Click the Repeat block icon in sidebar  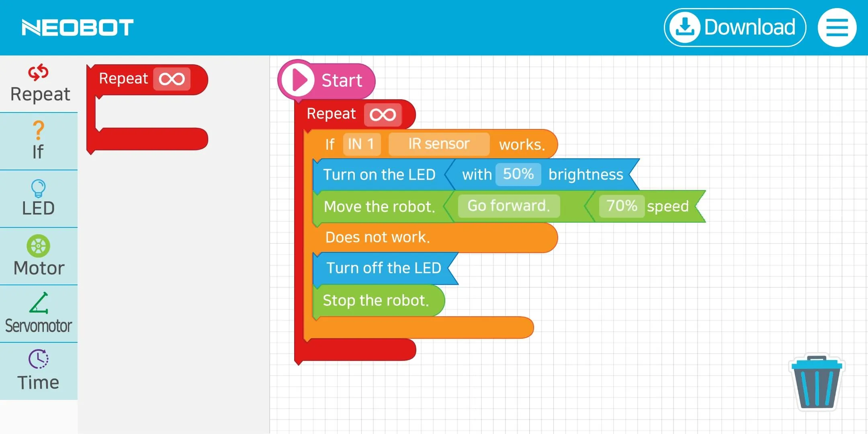click(x=39, y=72)
